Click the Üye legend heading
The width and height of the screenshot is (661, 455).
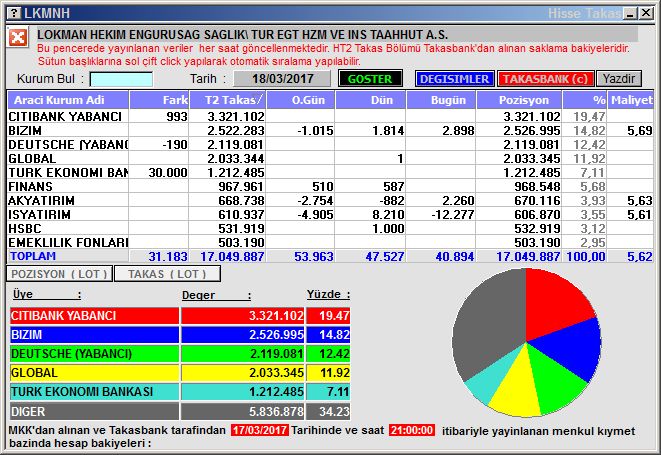(46, 294)
